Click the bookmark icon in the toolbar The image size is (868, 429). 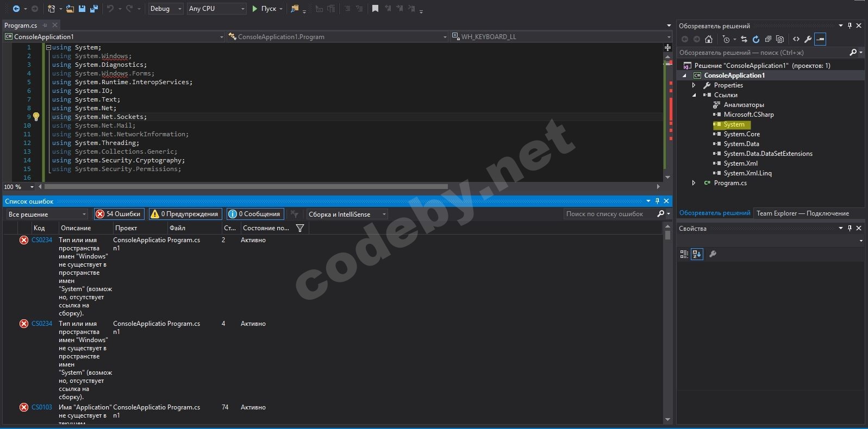tap(375, 9)
